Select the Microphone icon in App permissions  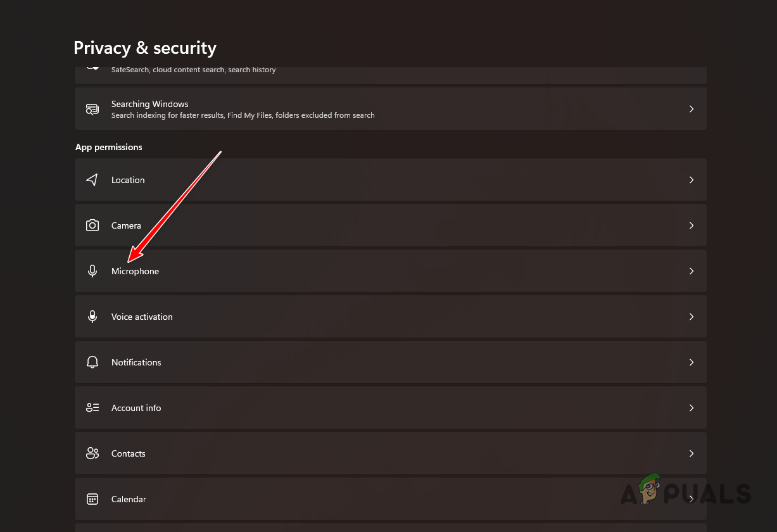tap(92, 270)
